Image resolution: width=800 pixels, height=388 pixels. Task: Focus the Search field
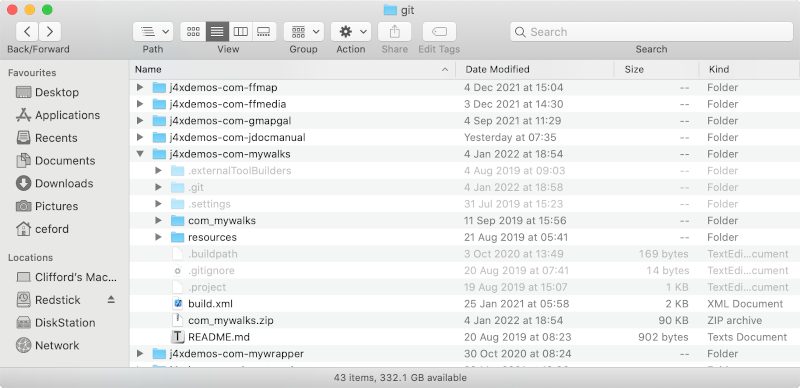(x=651, y=32)
